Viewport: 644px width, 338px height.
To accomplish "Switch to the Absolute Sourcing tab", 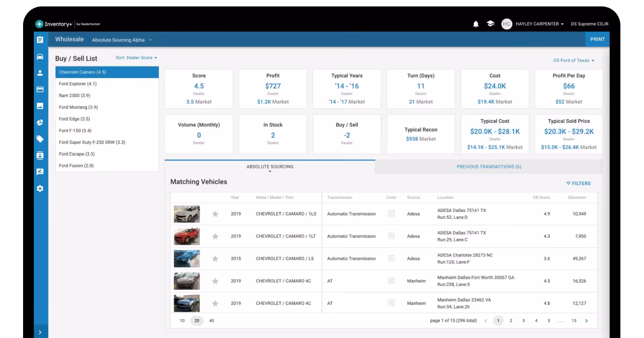I will pyautogui.click(x=270, y=167).
